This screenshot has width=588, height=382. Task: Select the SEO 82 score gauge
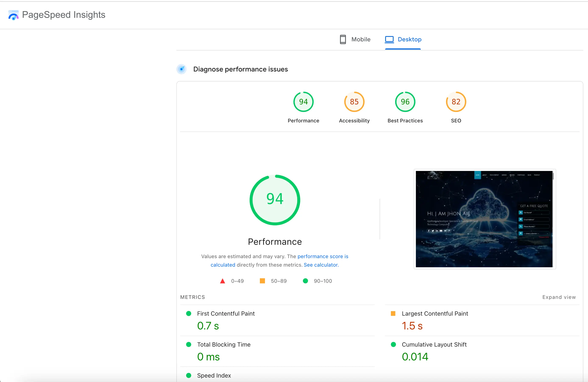coord(456,102)
